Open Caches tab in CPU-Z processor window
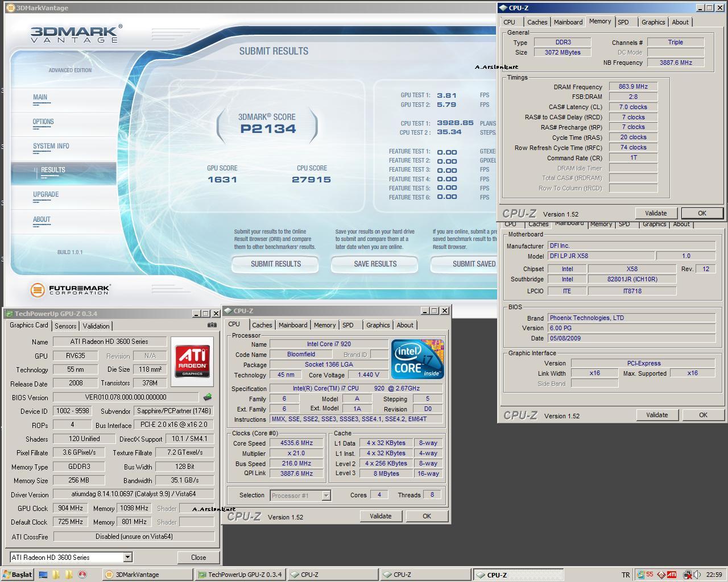 point(262,325)
